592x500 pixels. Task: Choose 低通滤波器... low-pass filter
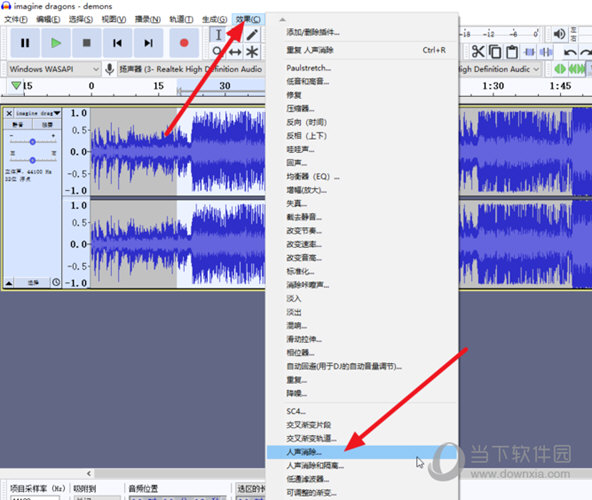pos(362,479)
